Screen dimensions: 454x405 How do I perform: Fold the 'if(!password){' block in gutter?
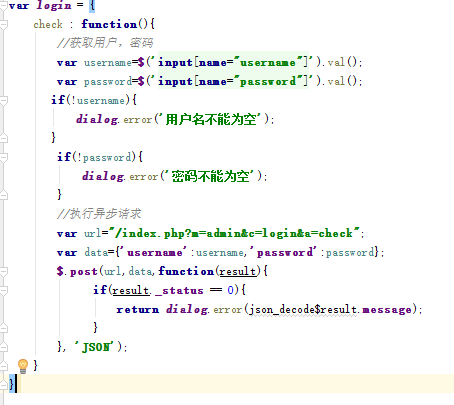(x=3, y=157)
